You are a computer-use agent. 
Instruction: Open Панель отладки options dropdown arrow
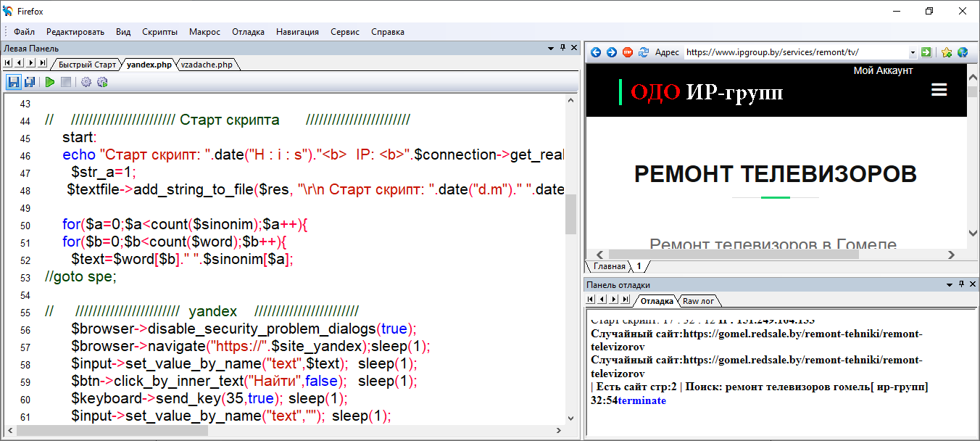pos(949,284)
